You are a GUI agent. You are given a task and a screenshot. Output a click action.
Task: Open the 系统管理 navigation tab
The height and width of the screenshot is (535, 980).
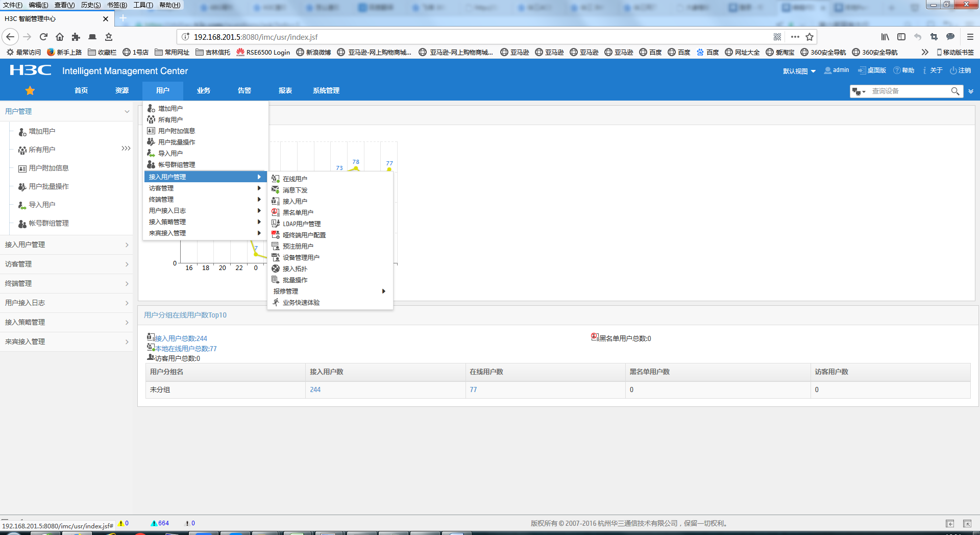click(x=326, y=90)
